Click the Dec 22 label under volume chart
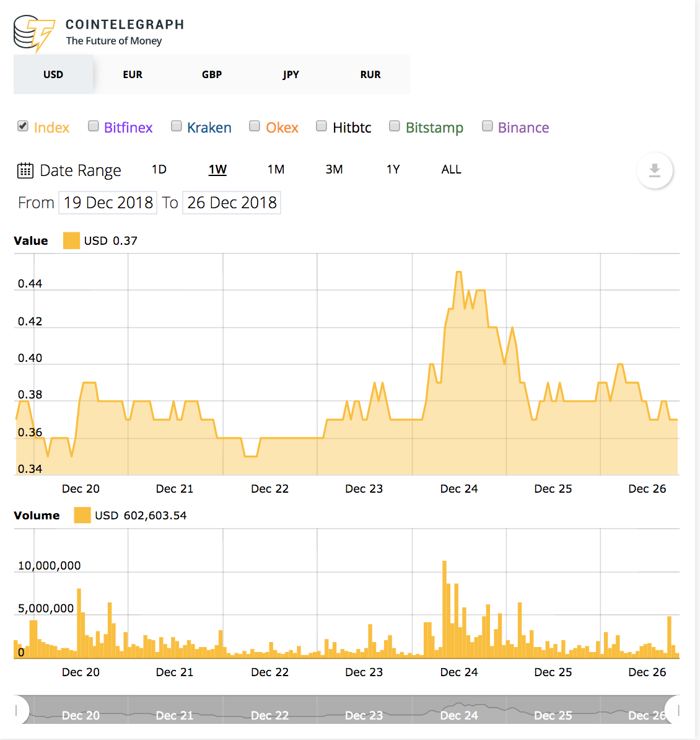 click(270, 672)
